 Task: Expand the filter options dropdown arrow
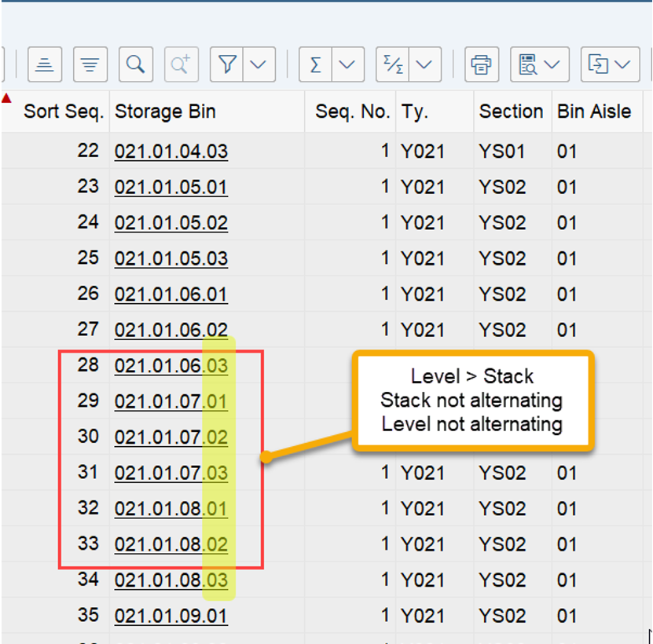(x=259, y=64)
